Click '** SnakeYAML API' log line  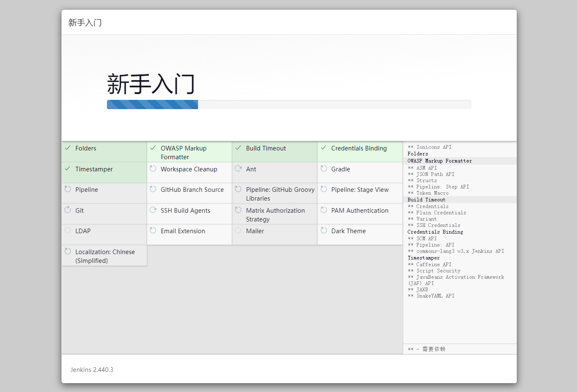tap(431, 296)
